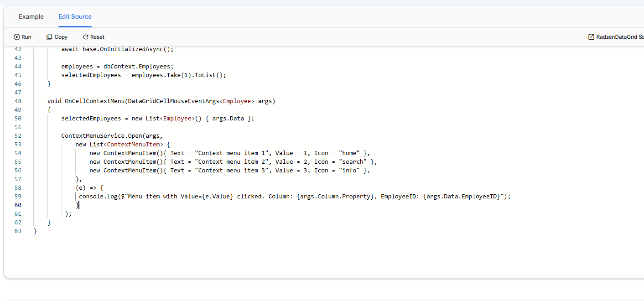
Task: Click the 'OnCellContextMenu' method name
Action: 94,101
